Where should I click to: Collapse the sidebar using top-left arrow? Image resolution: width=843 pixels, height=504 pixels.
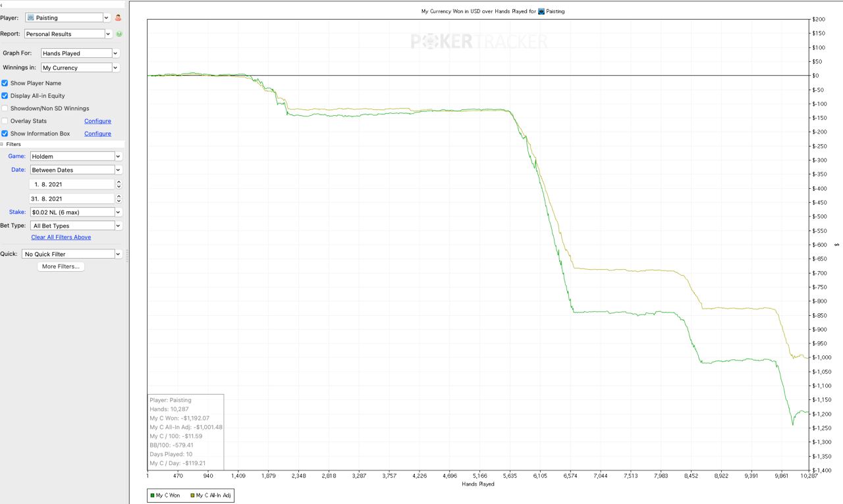[x=2, y=5]
